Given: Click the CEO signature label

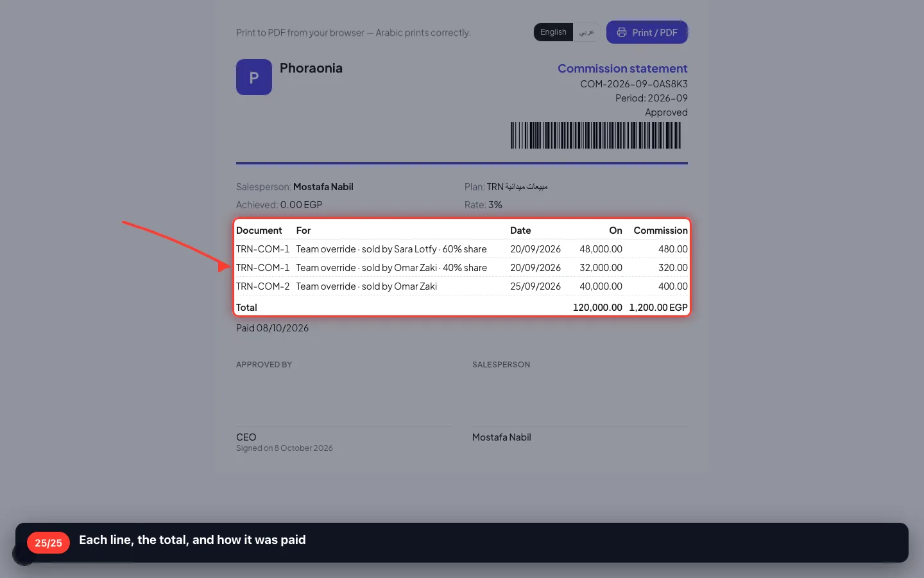Looking at the screenshot, I should [x=246, y=437].
